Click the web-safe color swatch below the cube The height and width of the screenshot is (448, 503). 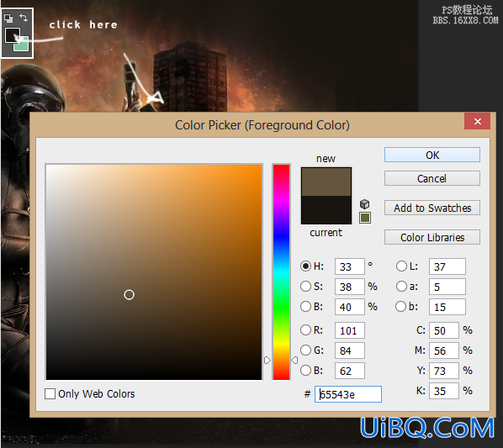coord(365,218)
